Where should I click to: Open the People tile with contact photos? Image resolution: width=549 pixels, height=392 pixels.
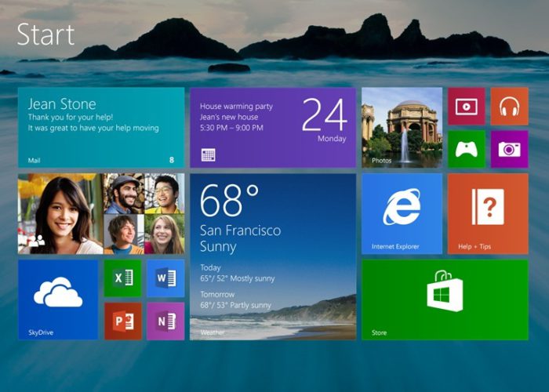click(101, 213)
